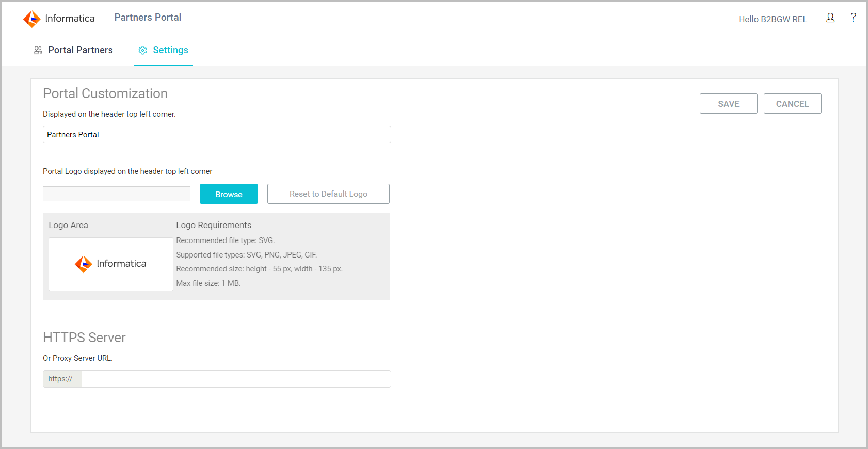Click the https:// prefix label
868x449 pixels.
(62, 379)
